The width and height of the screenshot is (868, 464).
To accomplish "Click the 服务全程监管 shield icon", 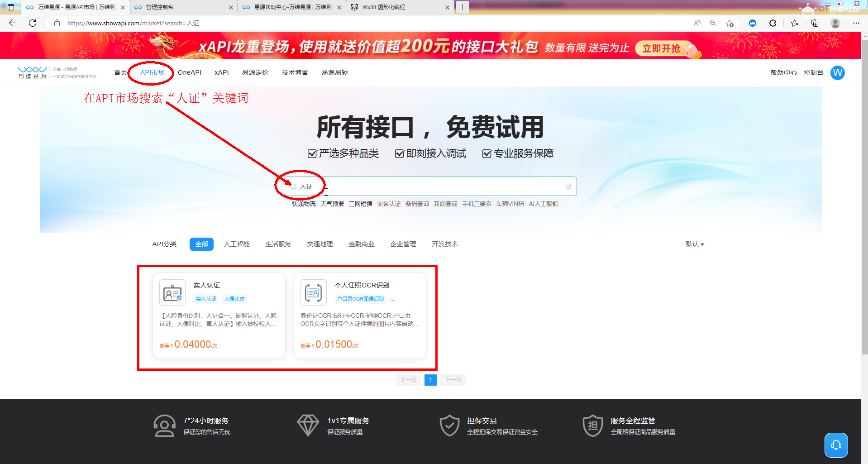I will [593, 426].
